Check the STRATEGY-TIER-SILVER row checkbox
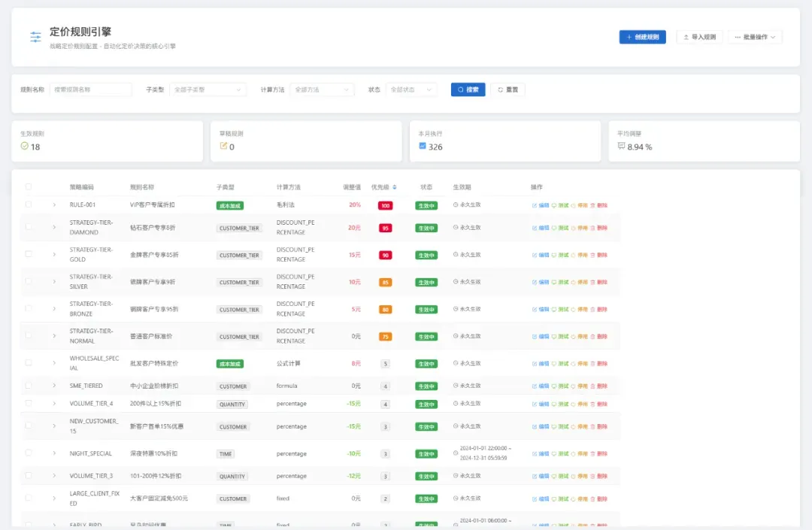The height and width of the screenshot is (530, 812). (x=29, y=281)
